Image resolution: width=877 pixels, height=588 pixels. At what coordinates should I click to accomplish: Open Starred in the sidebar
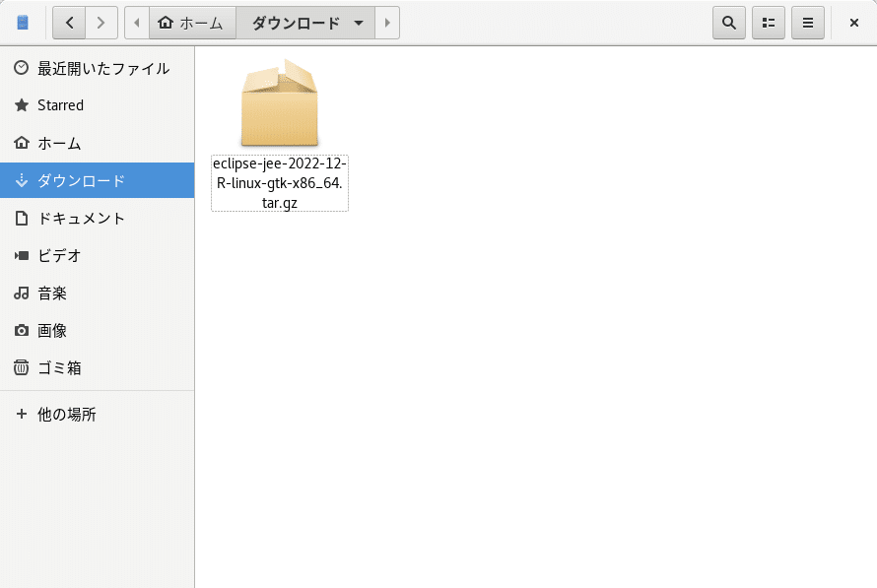[98, 105]
